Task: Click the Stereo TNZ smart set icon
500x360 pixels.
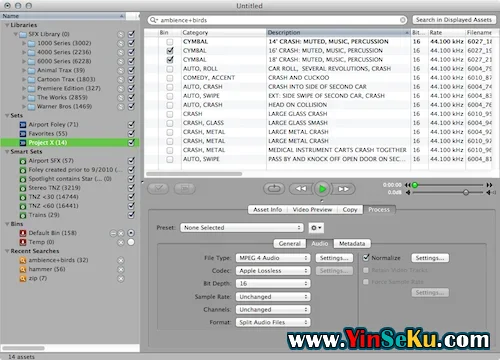Action: (x=23, y=188)
